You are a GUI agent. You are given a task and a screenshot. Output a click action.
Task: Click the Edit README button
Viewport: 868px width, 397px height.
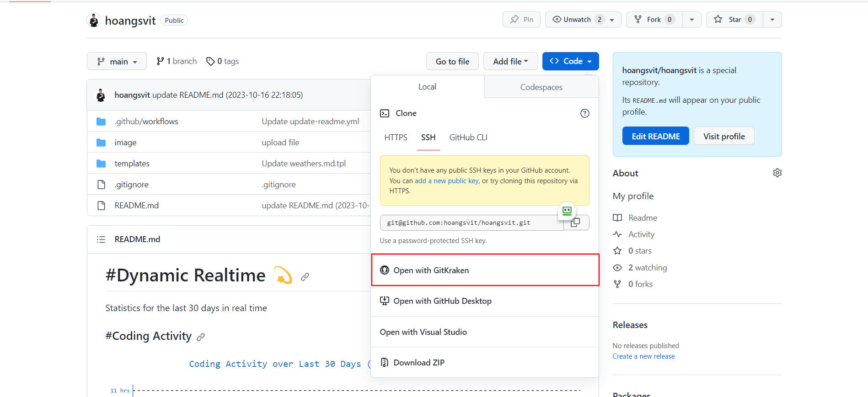click(655, 136)
